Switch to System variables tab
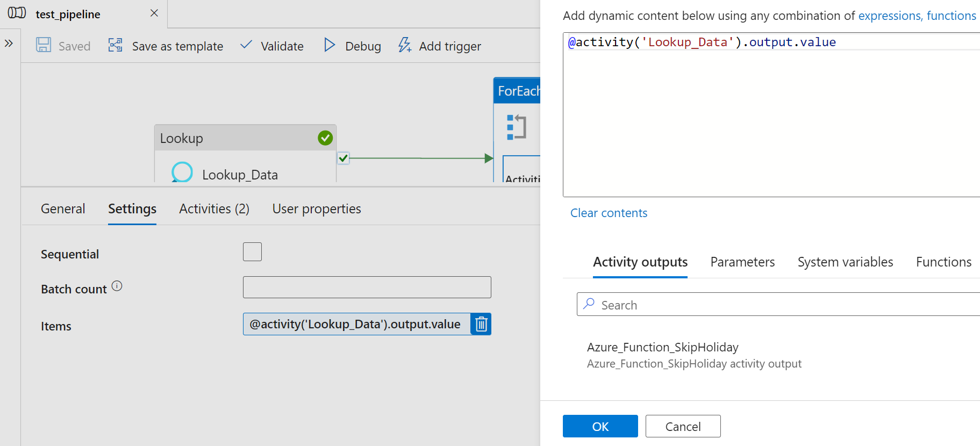Image resolution: width=980 pixels, height=446 pixels. (x=845, y=262)
